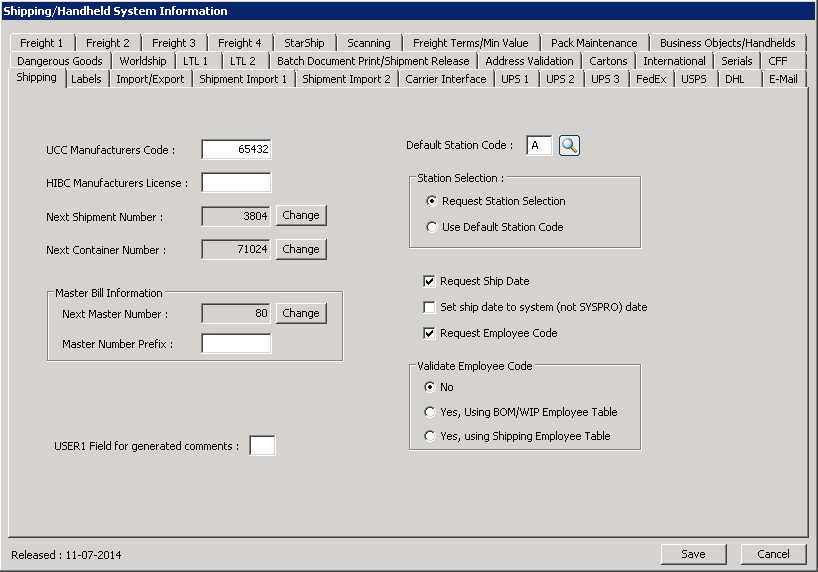Enable the Request Ship Date checkbox

click(430, 282)
